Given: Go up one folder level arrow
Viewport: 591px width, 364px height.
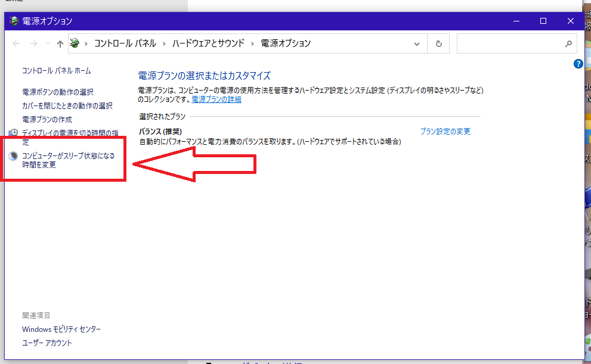Looking at the screenshot, I should 60,43.
